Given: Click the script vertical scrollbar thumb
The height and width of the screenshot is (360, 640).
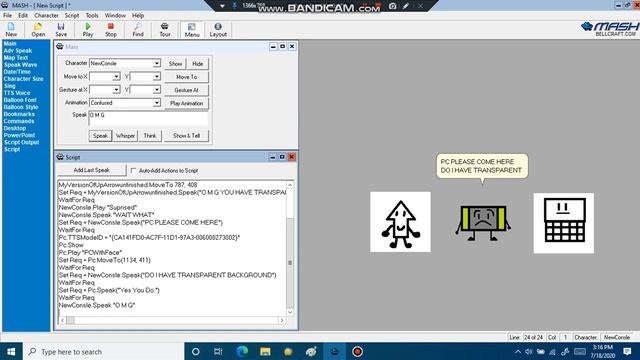Looking at the screenshot, I should [290, 262].
